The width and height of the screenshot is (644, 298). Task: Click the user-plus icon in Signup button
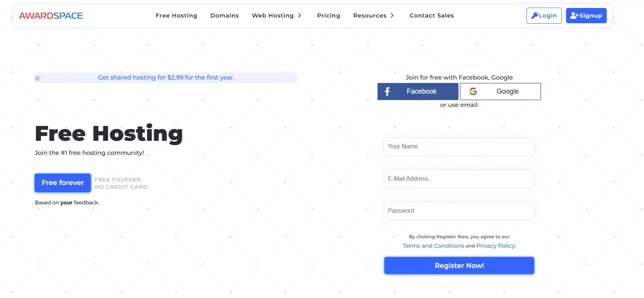[574, 16]
